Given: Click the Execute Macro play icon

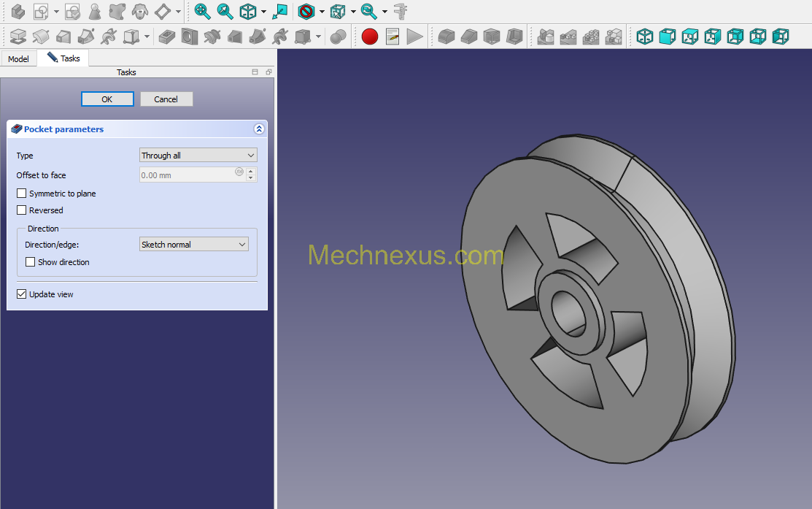Looking at the screenshot, I should pyautogui.click(x=415, y=37).
